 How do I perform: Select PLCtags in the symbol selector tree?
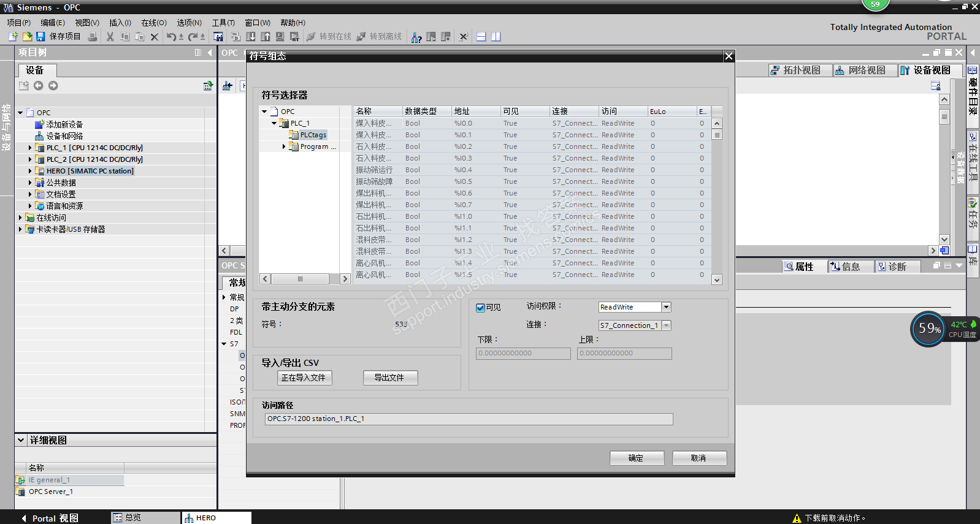(313, 135)
